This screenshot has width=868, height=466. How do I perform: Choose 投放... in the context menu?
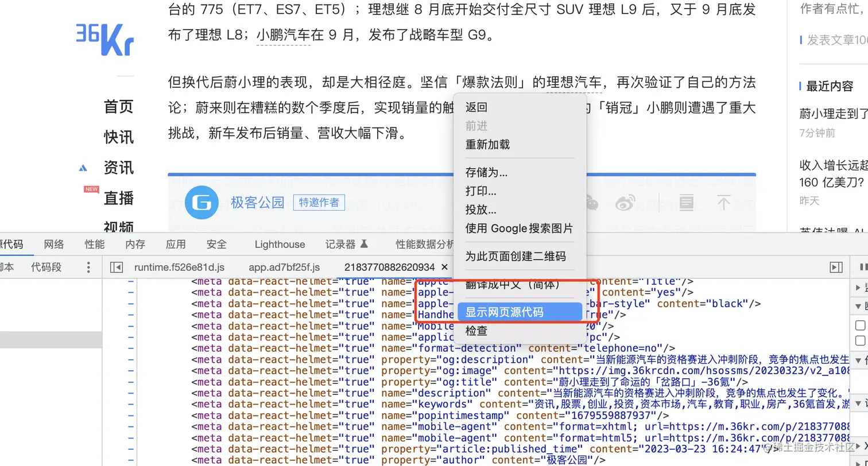pyautogui.click(x=481, y=209)
